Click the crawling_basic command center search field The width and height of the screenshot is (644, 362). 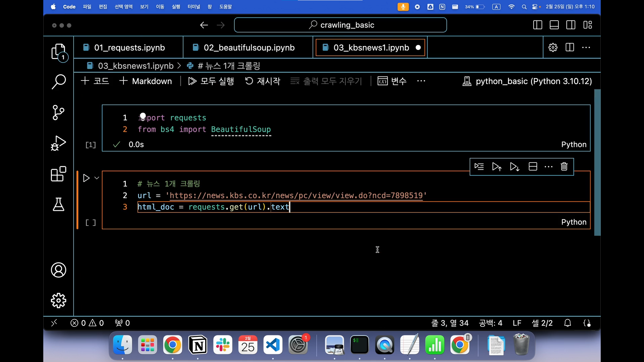[340, 25]
